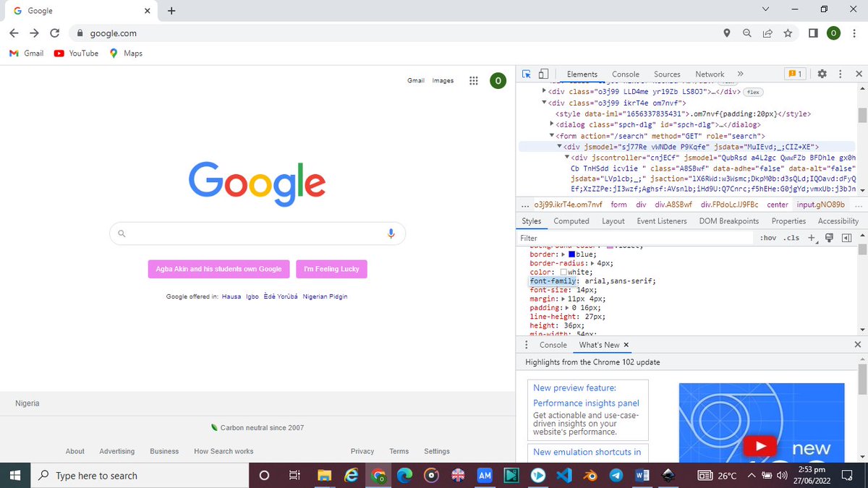The image size is (868, 488).
Task: Toggle the :hov element state panel
Action: coord(767,238)
